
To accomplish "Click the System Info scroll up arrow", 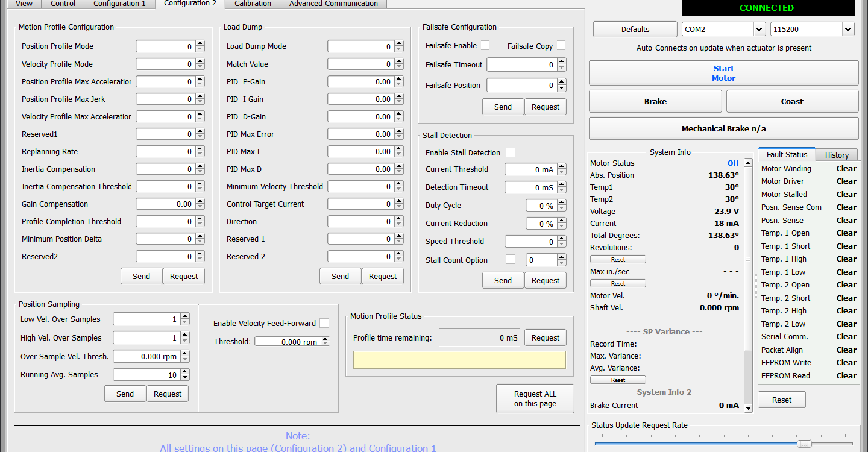I will (748, 163).
